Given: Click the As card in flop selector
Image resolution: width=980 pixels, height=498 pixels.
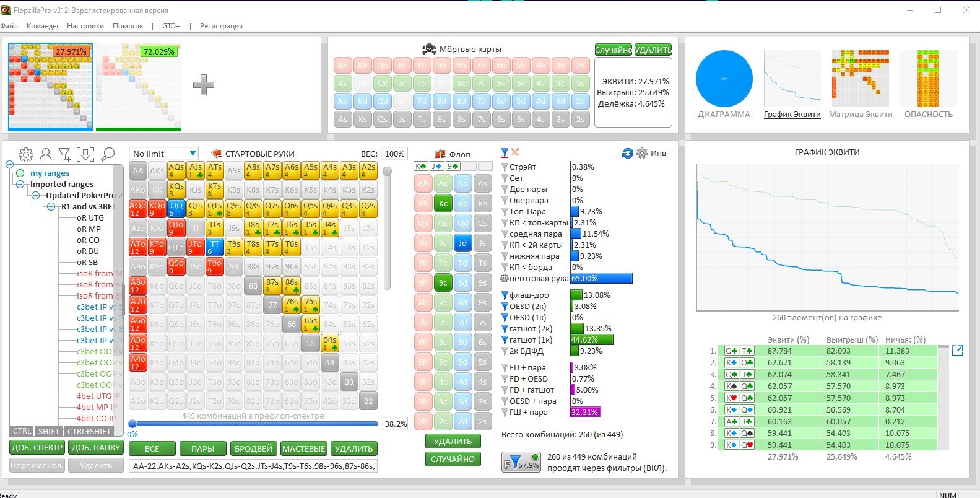Looking at the screenshot, I should coord(482,183).
